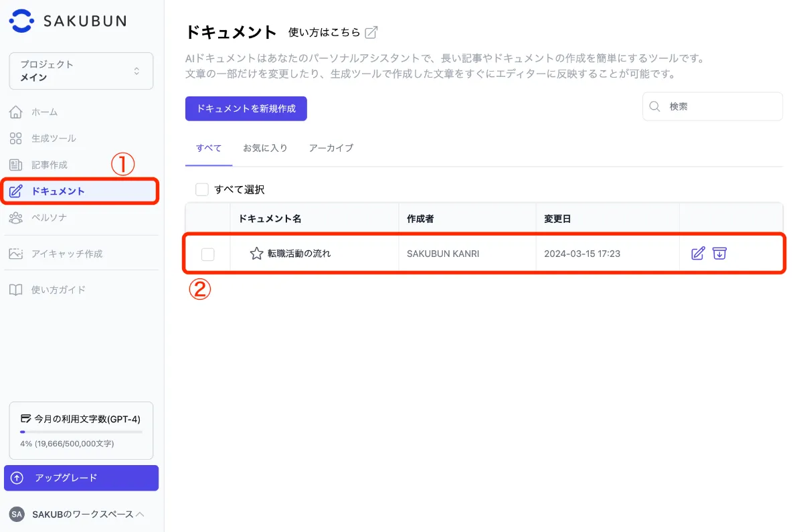Viewport: 803px width, 532px height.
Task: Click the external link icon beside 使い方はこちら
Action: [371, 32]
